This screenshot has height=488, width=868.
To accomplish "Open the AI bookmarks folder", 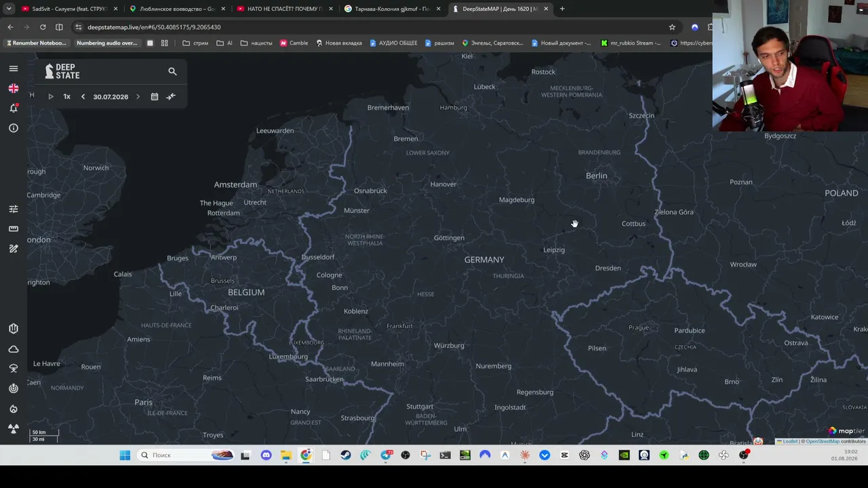I will click(x=224, y=43).
